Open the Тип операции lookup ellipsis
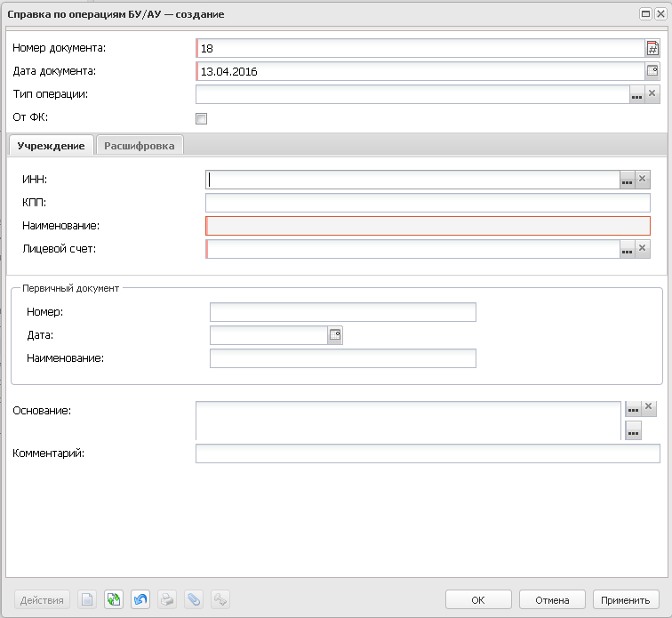672x618 pixels. coord(636,94)
